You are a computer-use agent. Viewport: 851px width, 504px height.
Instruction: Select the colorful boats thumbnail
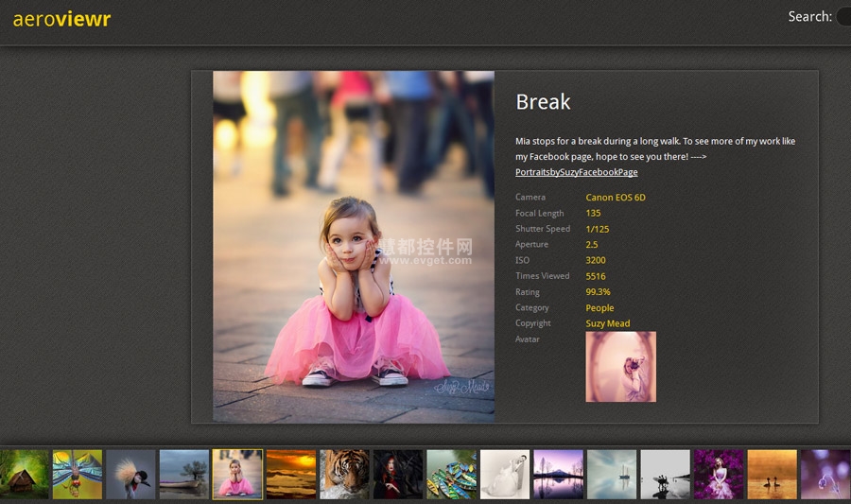451,474
